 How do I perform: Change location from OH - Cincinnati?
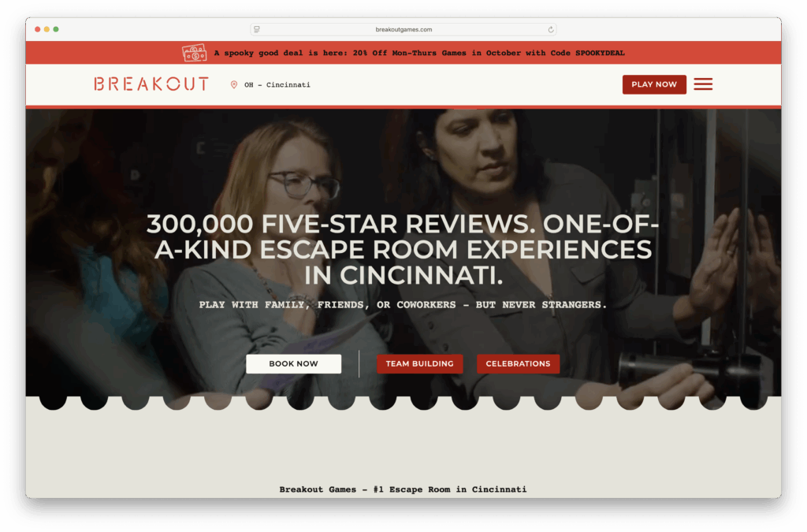coord(277,85)
